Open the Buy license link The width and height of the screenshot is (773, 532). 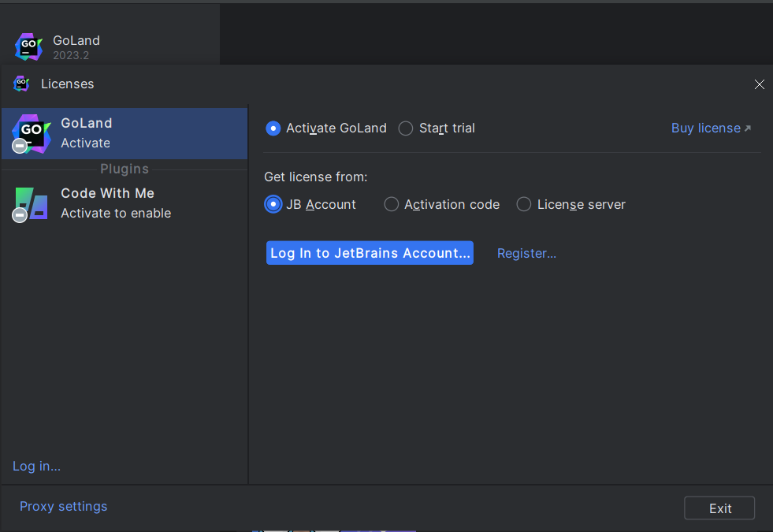(705, 128)
